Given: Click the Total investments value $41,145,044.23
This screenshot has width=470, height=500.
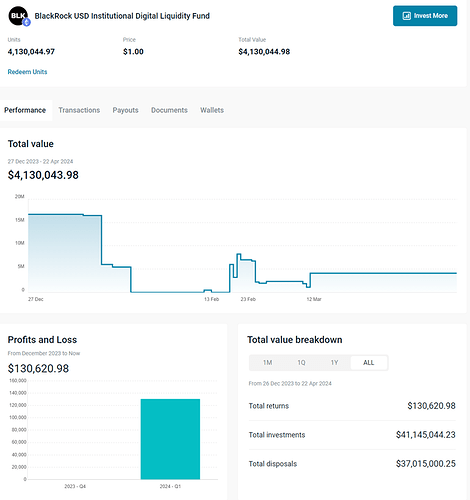Looking at the screenshot, I should click(x=426, y=435).
